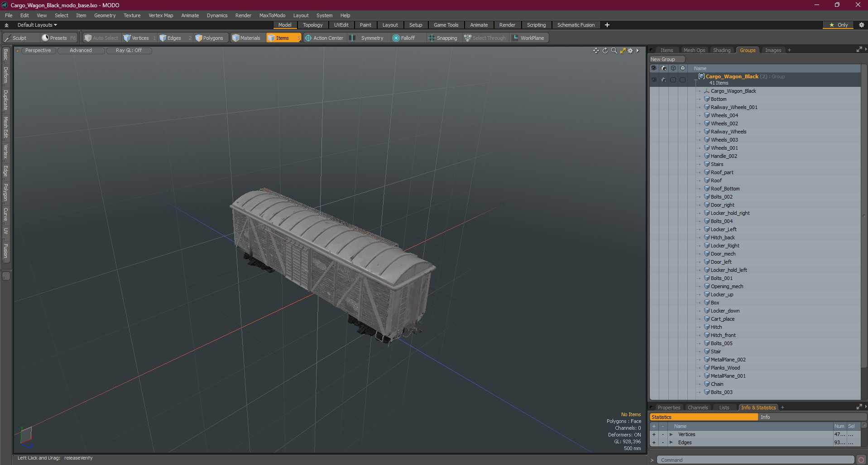The image size is (868, 465).
Task: Click the Command input field
Action: [755, 460]
